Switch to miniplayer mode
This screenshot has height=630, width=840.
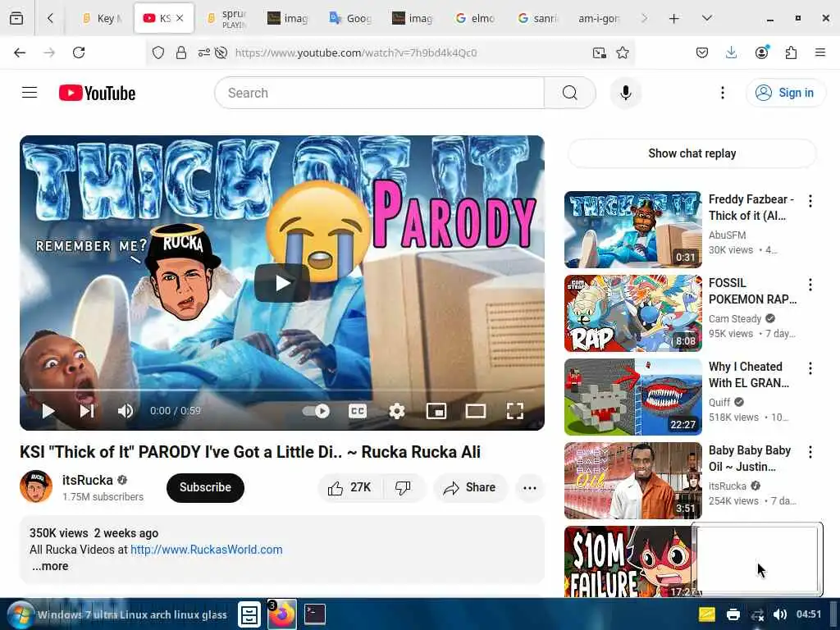(x=436, y=411)
